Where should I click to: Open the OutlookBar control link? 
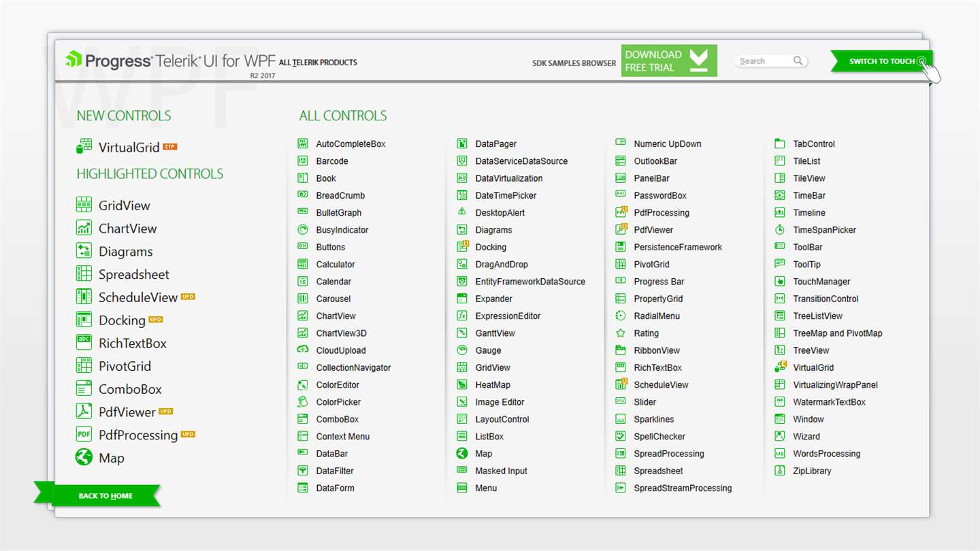point(655,161)
